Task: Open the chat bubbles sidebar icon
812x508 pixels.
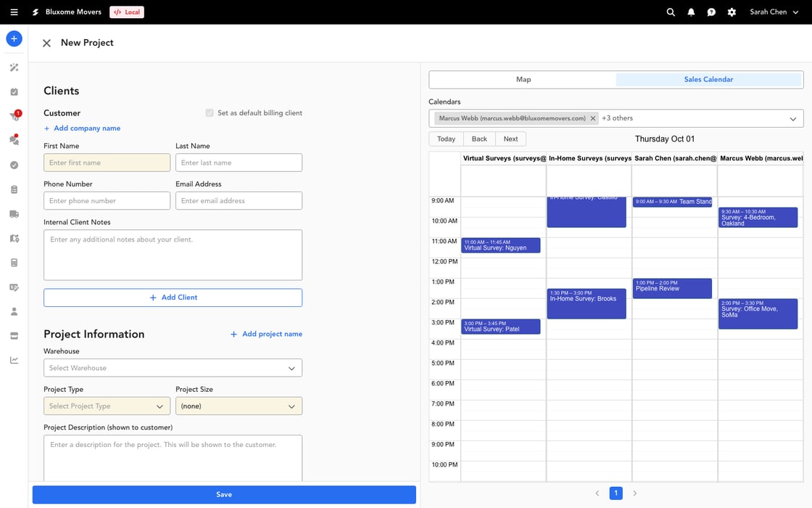Action: (14, 140)
